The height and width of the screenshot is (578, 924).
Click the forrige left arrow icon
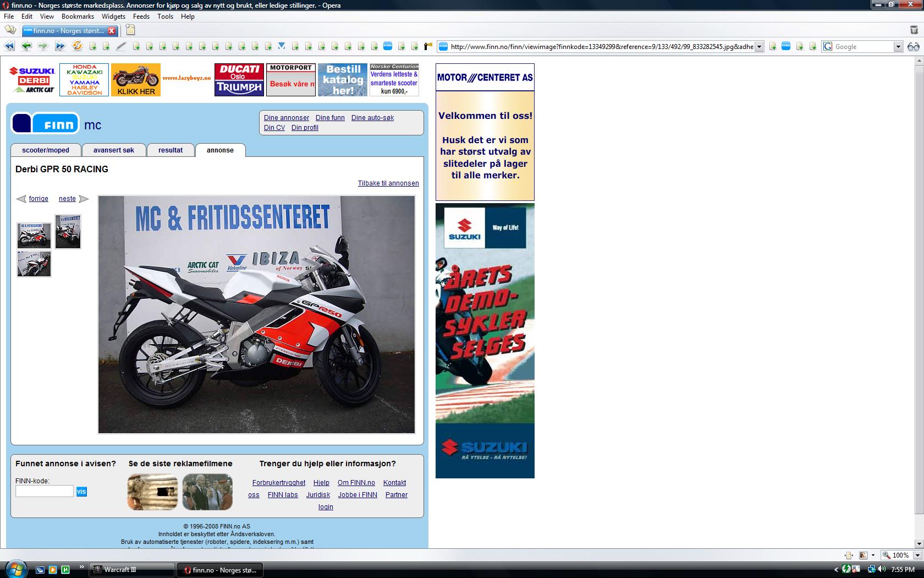pyautogui.click(x=21, y=199)
